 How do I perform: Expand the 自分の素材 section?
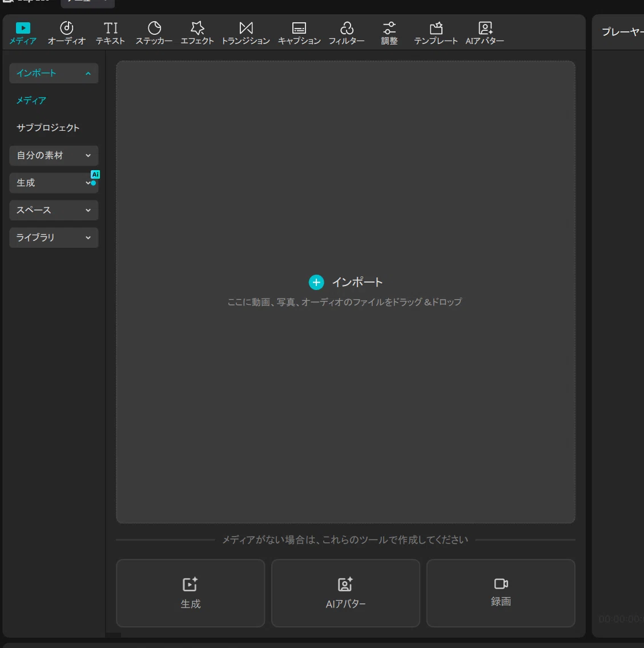pyautogui.click(x=54, y=155)
